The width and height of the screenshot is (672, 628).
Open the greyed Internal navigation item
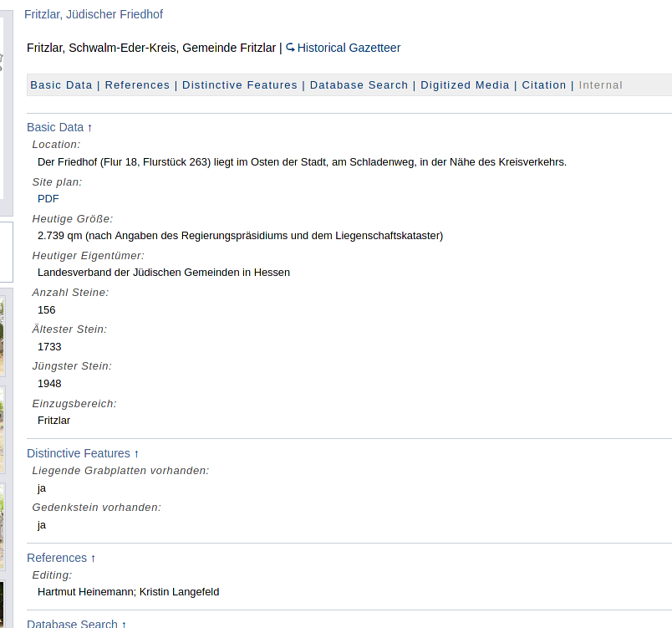point(601,85)
